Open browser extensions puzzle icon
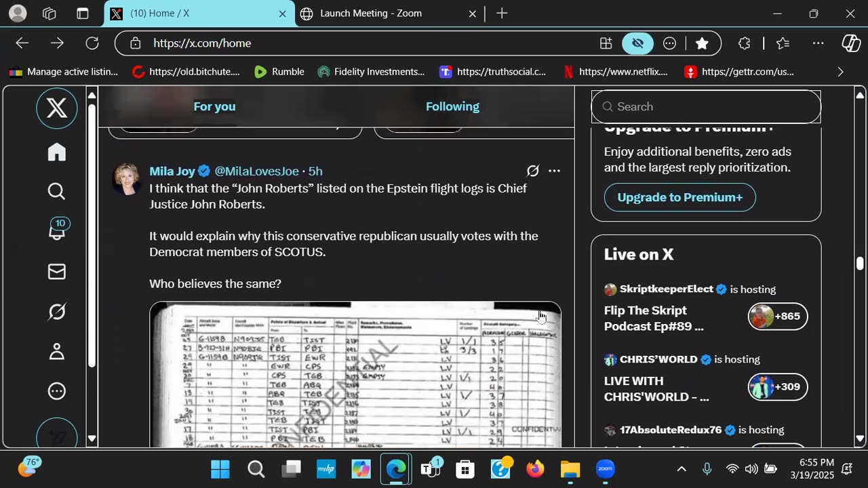Image resolution: width=868 pixels, height=488 pixels. point(745,43)
